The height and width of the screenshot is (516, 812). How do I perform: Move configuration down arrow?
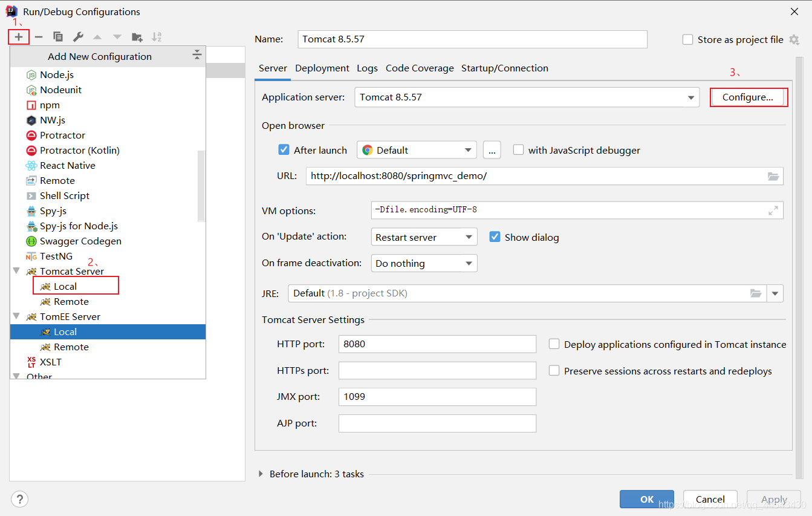pyautogui.click(x=117, y=37)
